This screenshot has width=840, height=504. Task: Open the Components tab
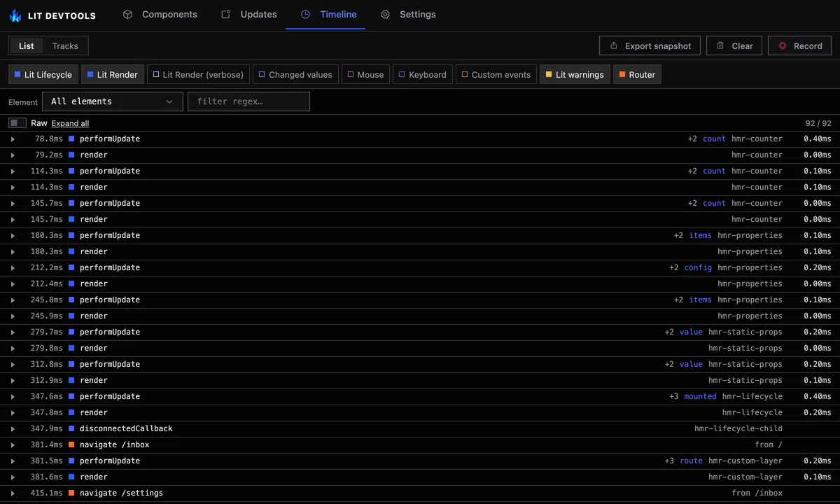coord(160,14)
